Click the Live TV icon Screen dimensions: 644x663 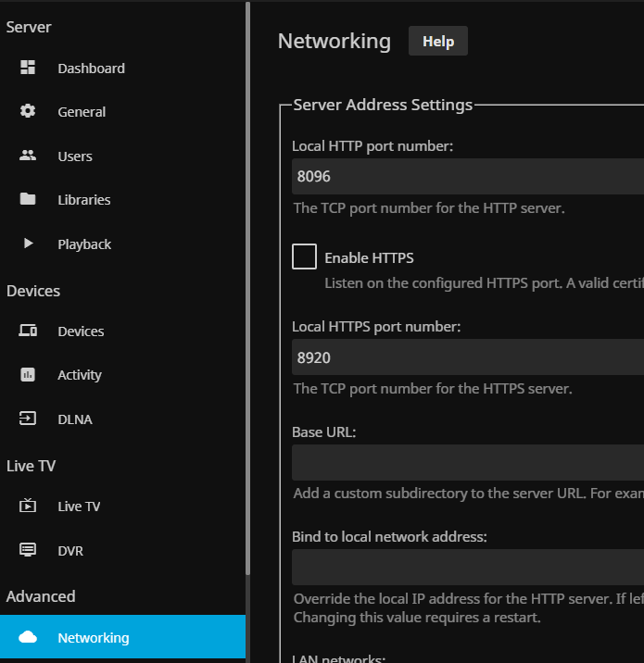click(28, 506)
